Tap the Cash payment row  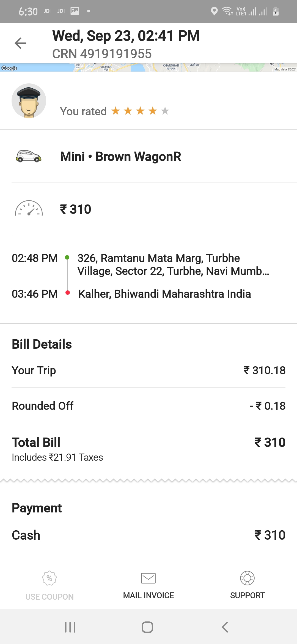(148, 535)
